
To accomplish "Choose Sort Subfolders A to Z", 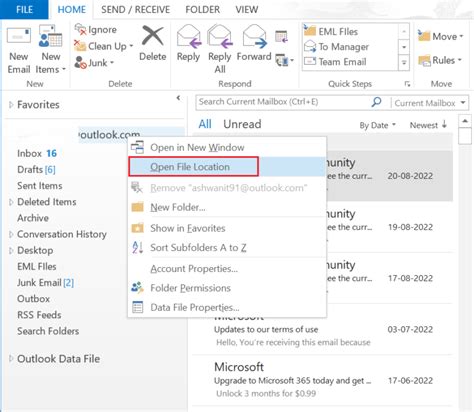I will click(x=227, y=248).
